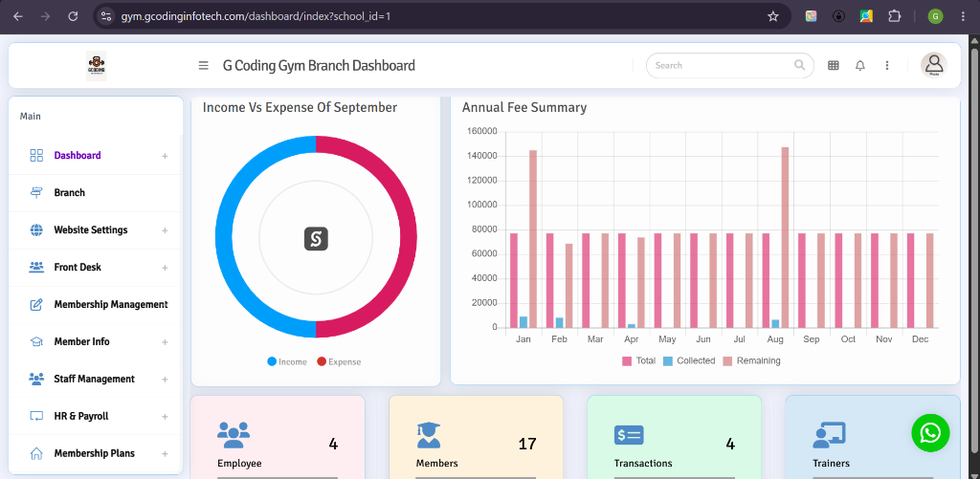Click the red Expense half of donut
Screen dimensions: 980x479
click(x=409, y=237)
